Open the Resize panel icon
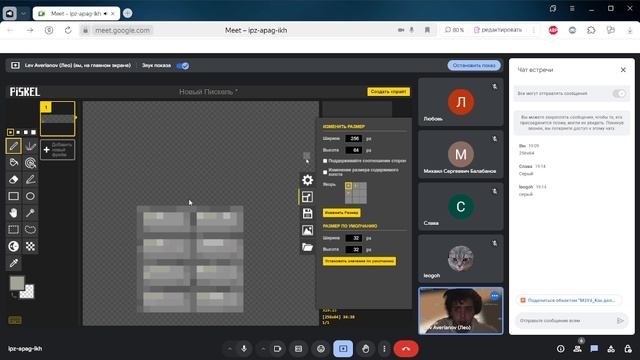 (307, 197)
